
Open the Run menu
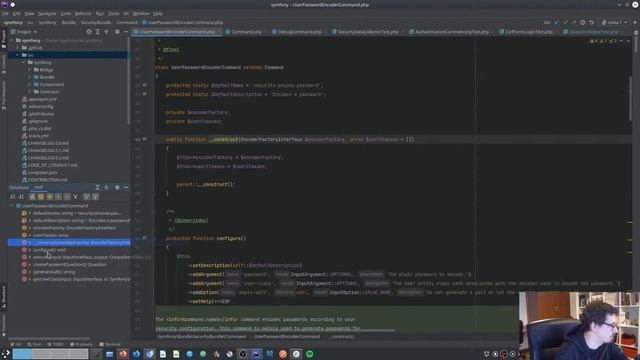pos(100,13)
